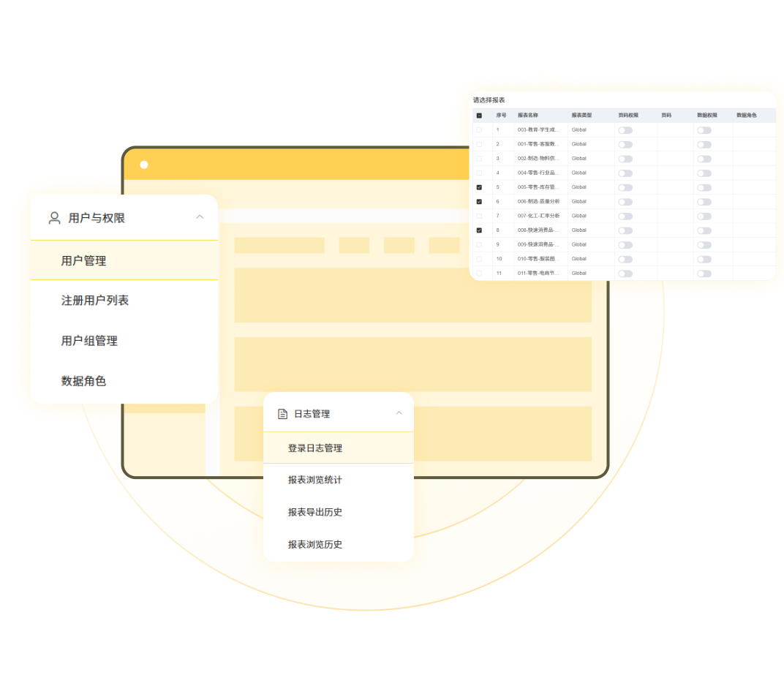Screen dimensions: 784x686
Task: Select 用户管理 in the left menu
Action: [84, 260]
